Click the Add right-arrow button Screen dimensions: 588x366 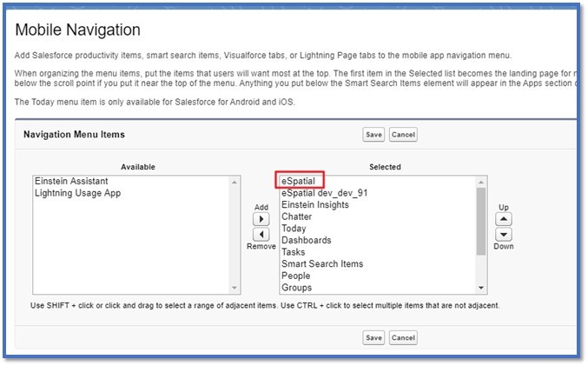(261, 219)
